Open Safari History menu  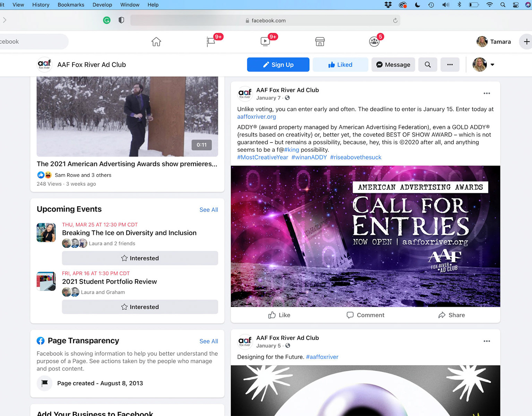point(41,5)
